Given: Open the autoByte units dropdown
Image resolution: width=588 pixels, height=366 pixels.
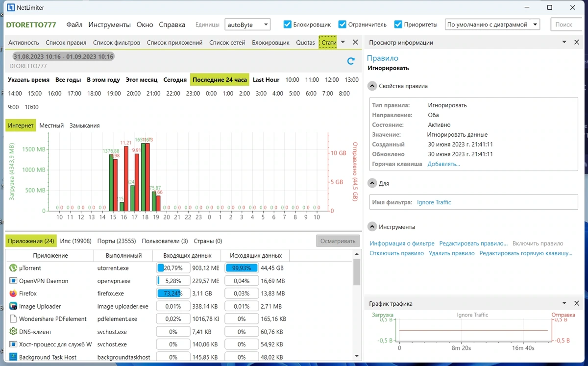Looking at the screenshot, I should point(247,24).
